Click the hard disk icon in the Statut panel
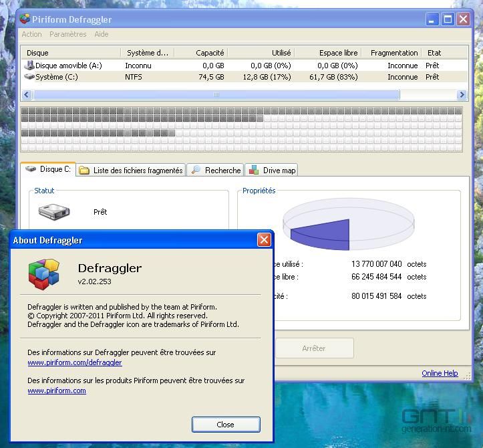This screenshot has width=483, height=448. 54,212
